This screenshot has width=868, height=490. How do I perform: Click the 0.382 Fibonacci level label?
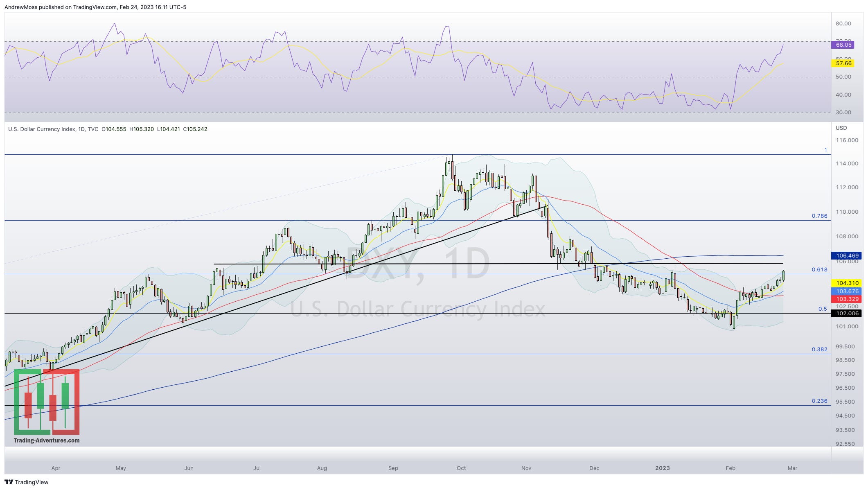819,349
